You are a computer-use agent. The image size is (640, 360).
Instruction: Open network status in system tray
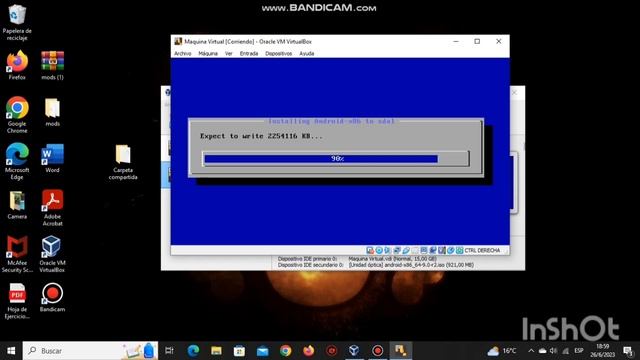565,351
